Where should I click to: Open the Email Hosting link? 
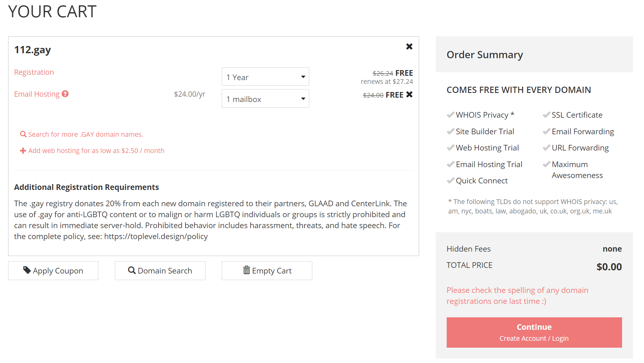pos(37,94)
